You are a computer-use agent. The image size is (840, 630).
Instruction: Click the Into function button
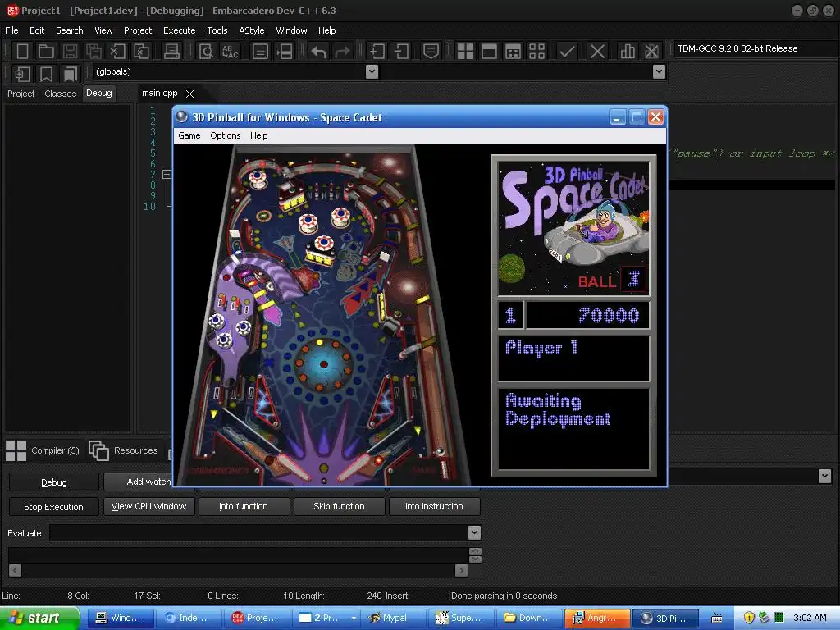coord(244,506)
